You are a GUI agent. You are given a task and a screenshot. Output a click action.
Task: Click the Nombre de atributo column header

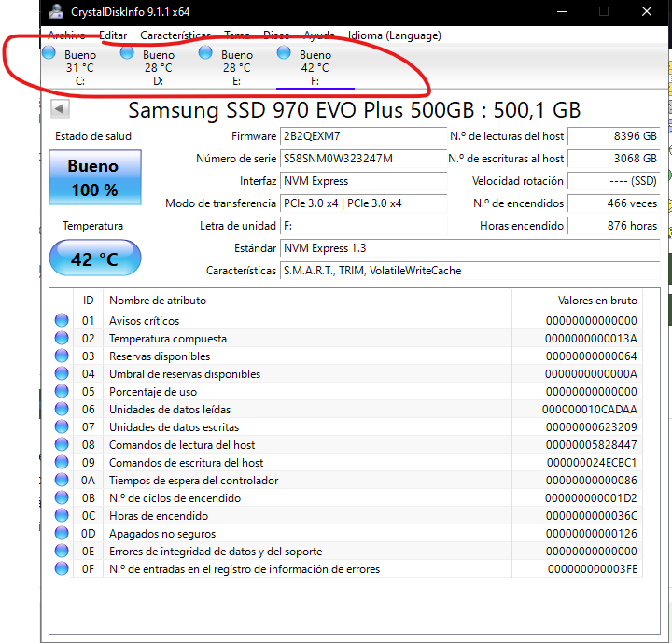(307, 301)
